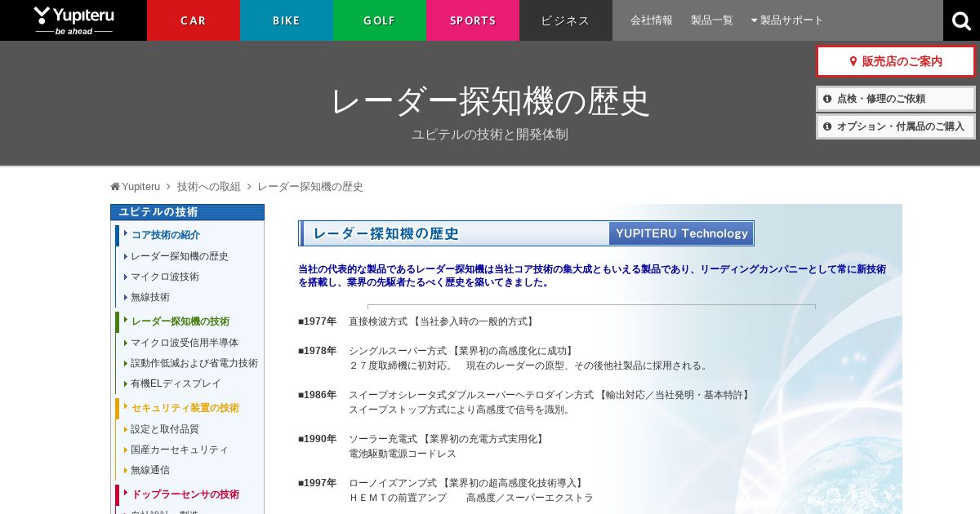Click the ■1977年 timeline entry
Image resolution: width=980 pixels, height=514 pixels.
317,321
